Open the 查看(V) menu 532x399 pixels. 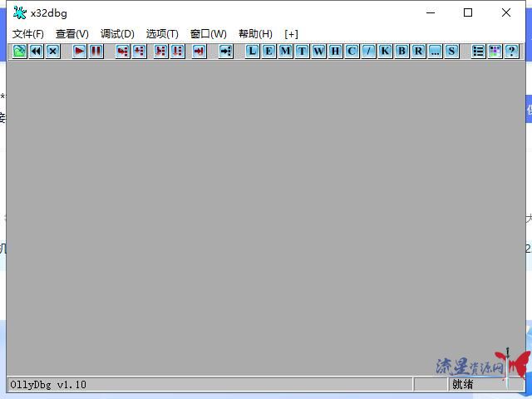click(72, 34)
